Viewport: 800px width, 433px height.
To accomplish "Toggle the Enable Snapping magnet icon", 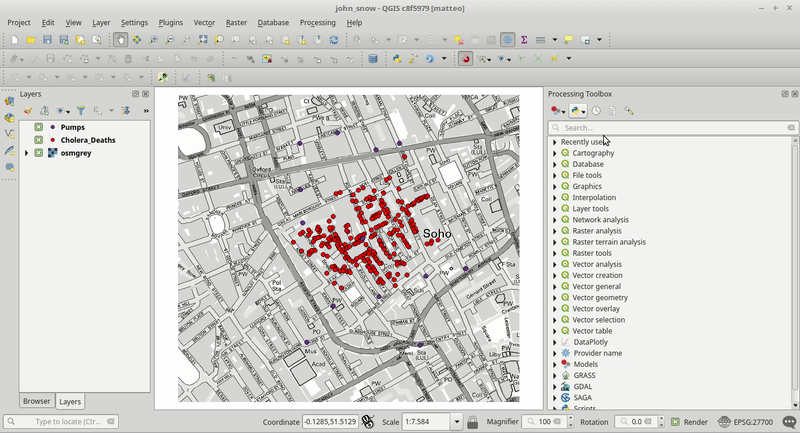I will click(x=465, y=59).
